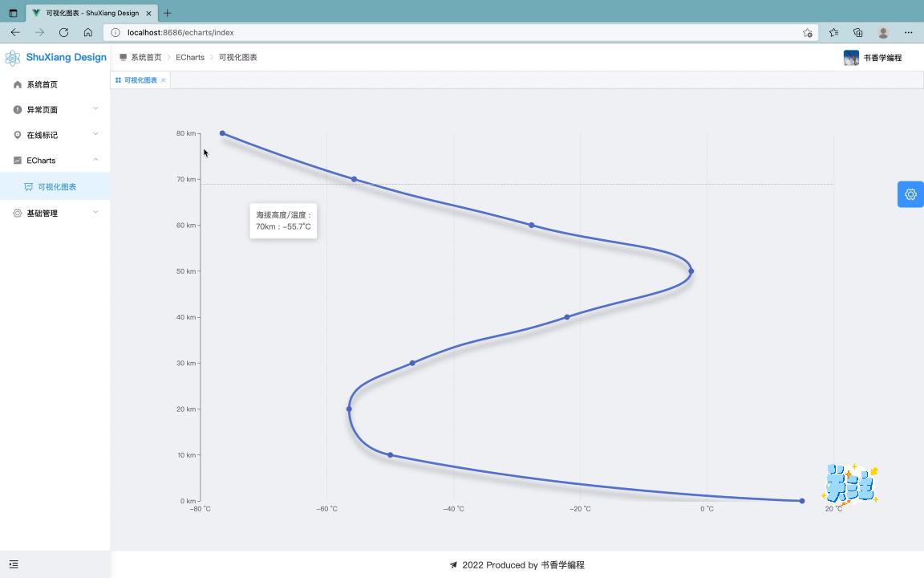Open the blue settings gear panel button
Screen dimensions: 924x578
(910, 194)
